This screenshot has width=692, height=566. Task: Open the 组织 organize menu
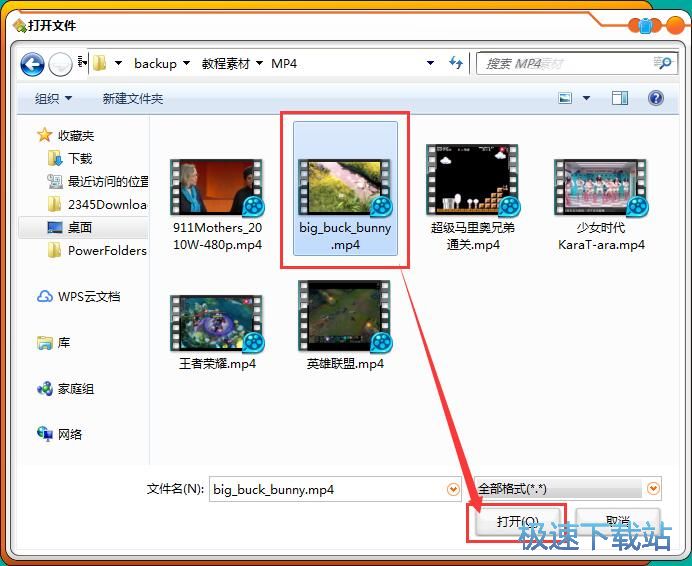[54, 98]
